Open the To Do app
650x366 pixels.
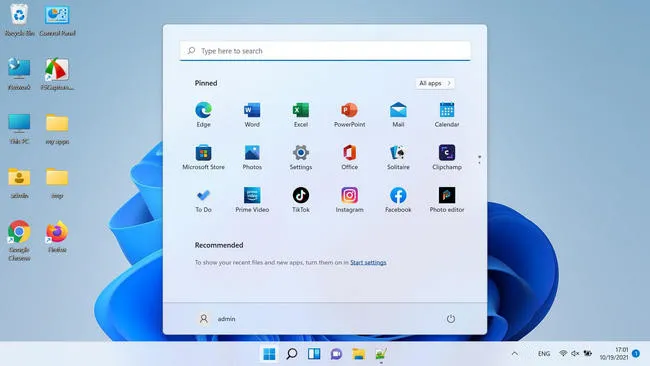pyautogui.click(x=203, y=200)
